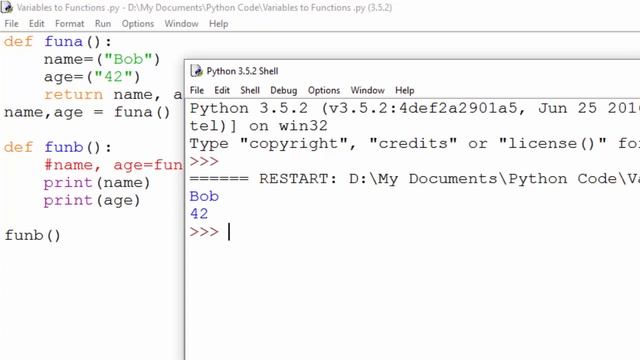Open the Shell window's File menu
Screen dimensions: 640x360
197,90
